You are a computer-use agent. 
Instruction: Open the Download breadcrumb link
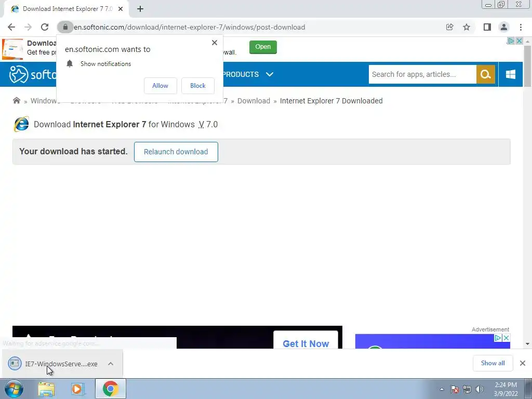(x=254, y=101)
